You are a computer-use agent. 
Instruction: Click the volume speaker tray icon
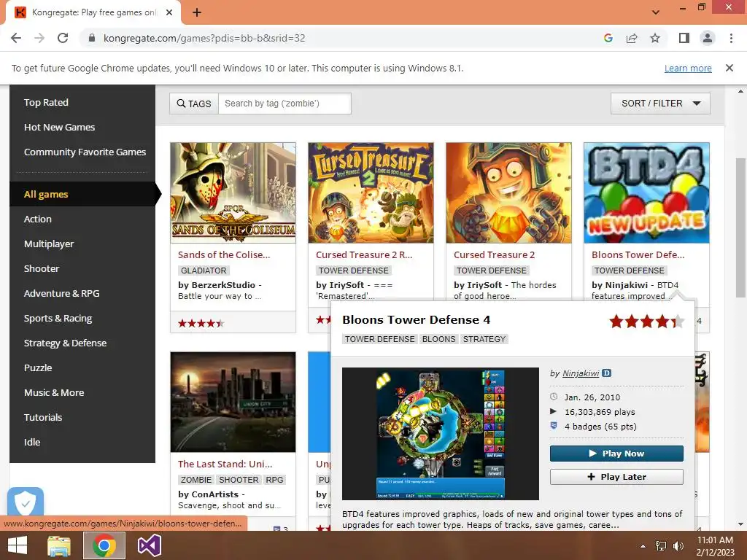678,546
